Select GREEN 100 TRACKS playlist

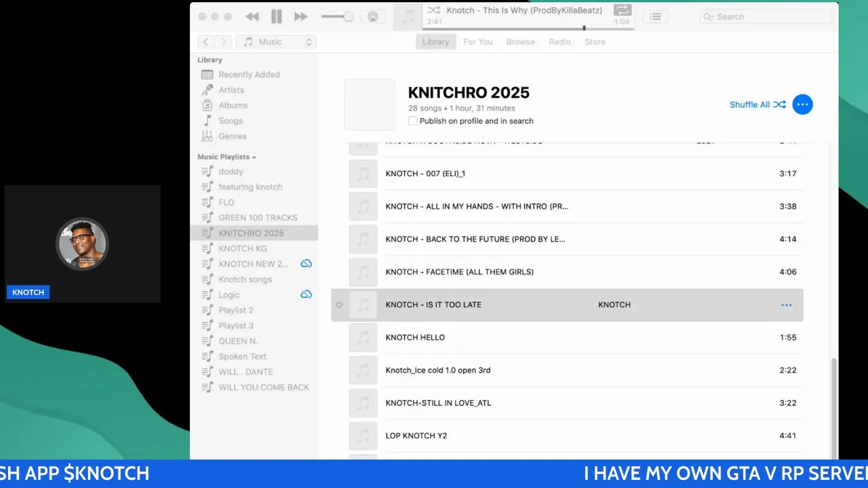tap(258, 218)
